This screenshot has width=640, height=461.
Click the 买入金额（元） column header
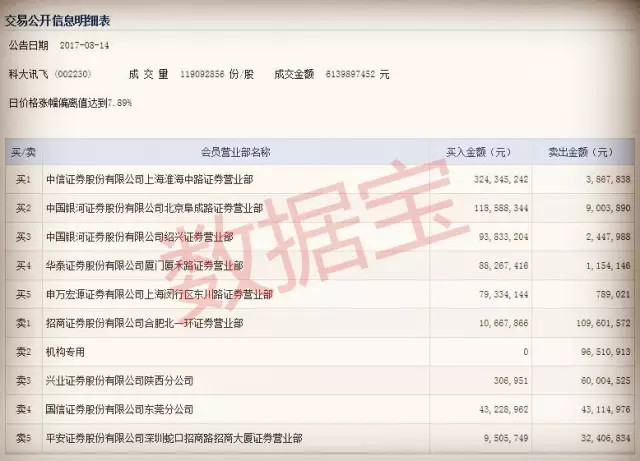pyautogui.click(x=477, y=152)
